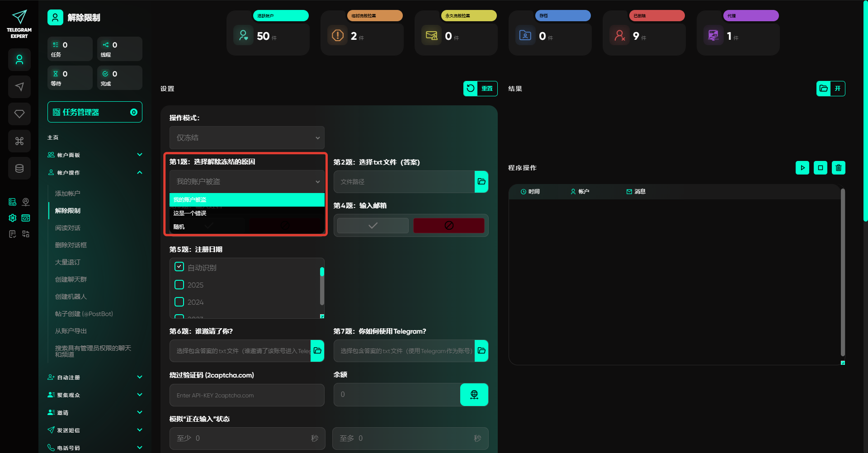This screenshot has width=868, height=453.
Task: Click registration date list scrollbar thumb
Action: (x=322, y=272)
